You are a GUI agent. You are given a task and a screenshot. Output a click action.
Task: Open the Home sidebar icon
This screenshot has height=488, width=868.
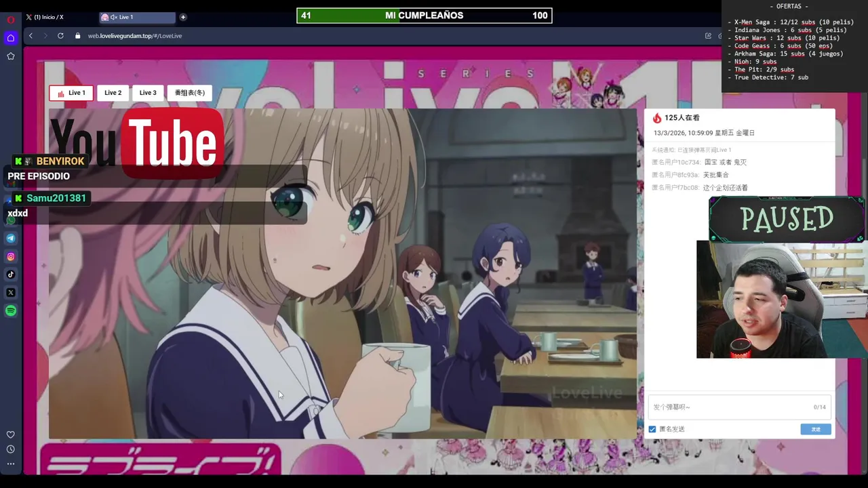[x=11, y=38]
